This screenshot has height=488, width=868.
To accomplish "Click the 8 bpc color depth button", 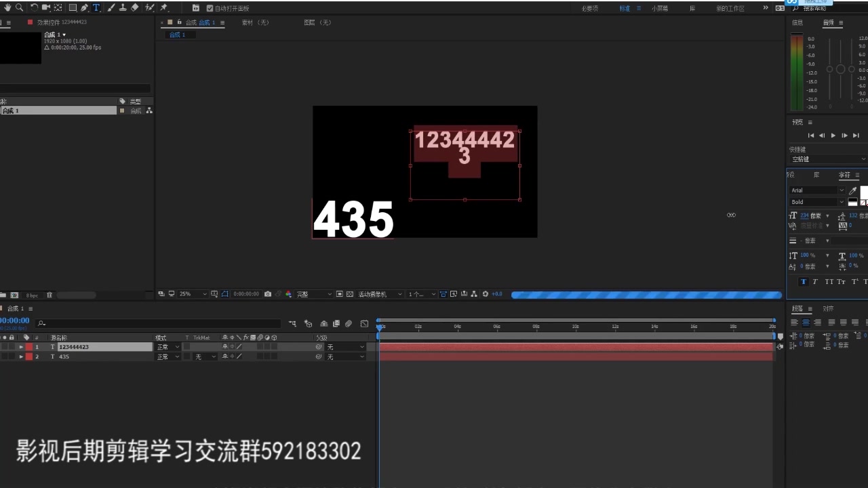I will click(32, 295).
